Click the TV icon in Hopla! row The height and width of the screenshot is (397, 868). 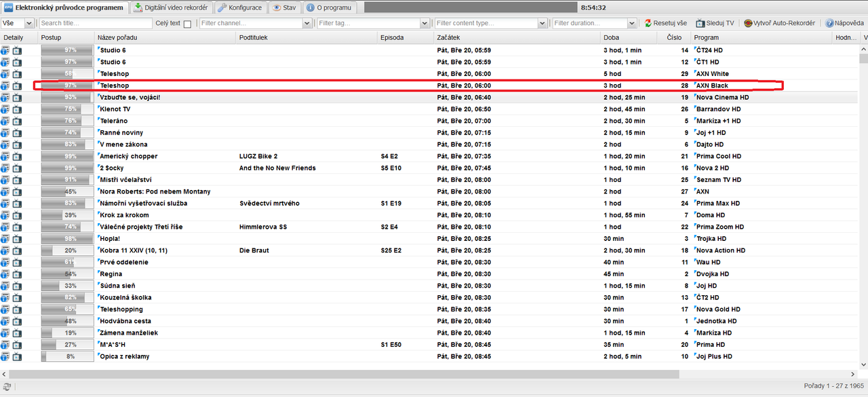(17, 239)
